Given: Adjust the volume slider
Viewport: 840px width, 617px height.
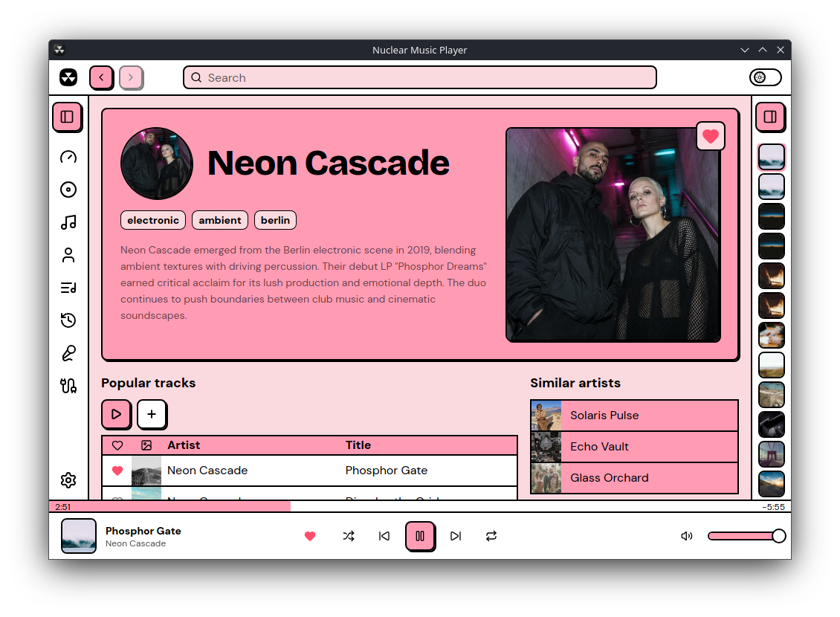Looking at the screenshot, I should pyautogui.click(x=746, y=536).
